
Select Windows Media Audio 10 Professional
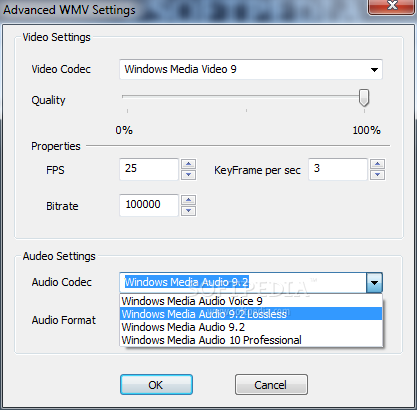point(251,340)
